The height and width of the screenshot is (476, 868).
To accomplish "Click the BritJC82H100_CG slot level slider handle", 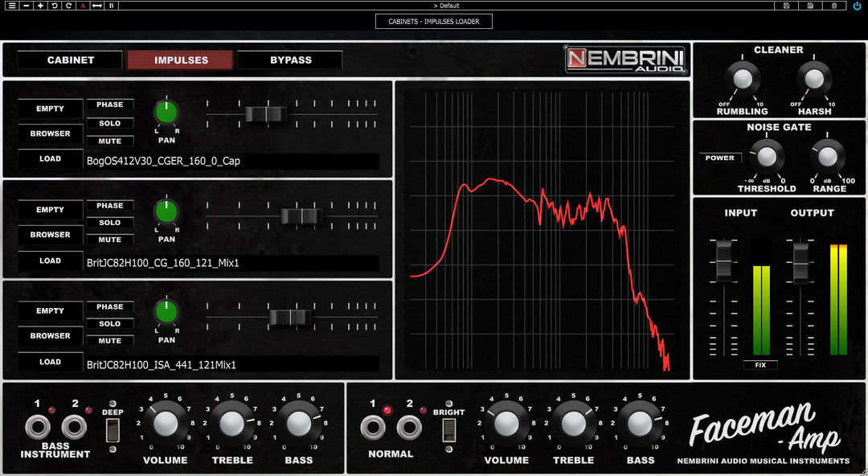I will [x=301, y=216].
